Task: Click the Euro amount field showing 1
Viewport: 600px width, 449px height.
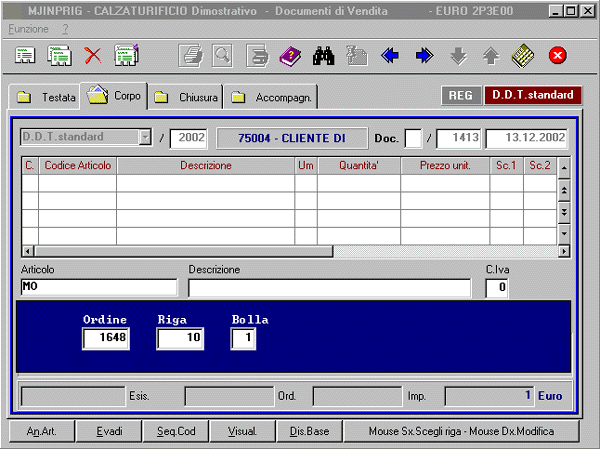Action: click(x=489, y=396)
